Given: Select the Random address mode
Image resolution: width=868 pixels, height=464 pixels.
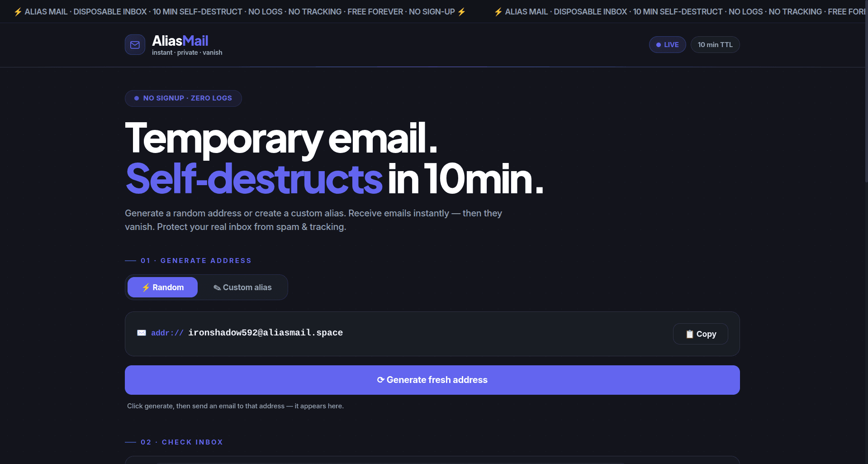Looking at the screenshot, I should point(163,287).
